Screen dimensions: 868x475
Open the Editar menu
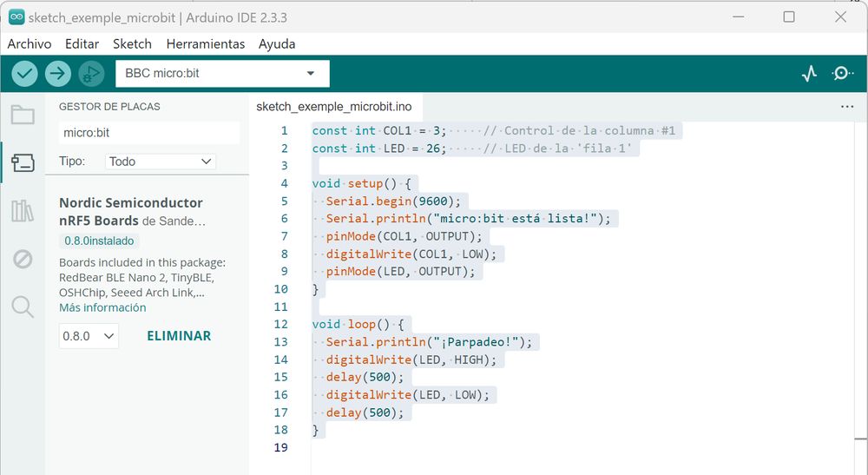point(82,43)
